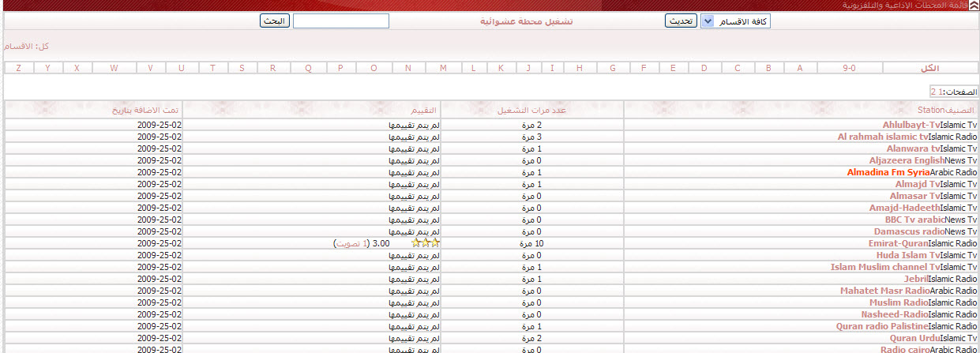
Task: Click the station search text field
Action: coord(340,21)
